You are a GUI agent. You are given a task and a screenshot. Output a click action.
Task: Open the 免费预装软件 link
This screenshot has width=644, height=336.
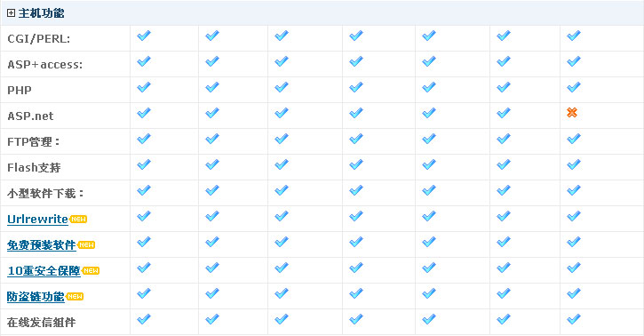coord(42,244)
